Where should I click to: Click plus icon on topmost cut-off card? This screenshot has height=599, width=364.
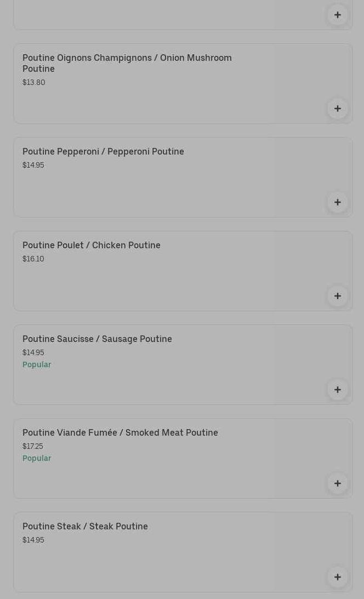[x=337, y=15]
